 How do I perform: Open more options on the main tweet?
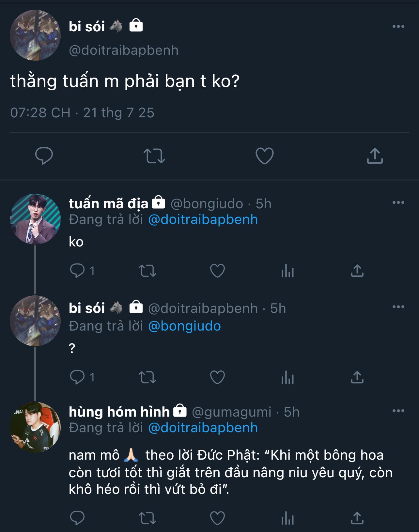(x=398, y=26)
